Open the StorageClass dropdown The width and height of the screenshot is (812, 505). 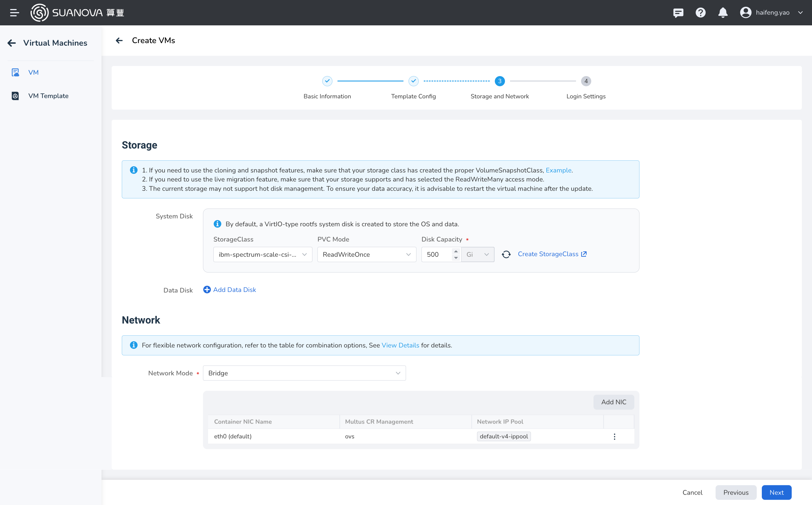(x=263, y=254)
